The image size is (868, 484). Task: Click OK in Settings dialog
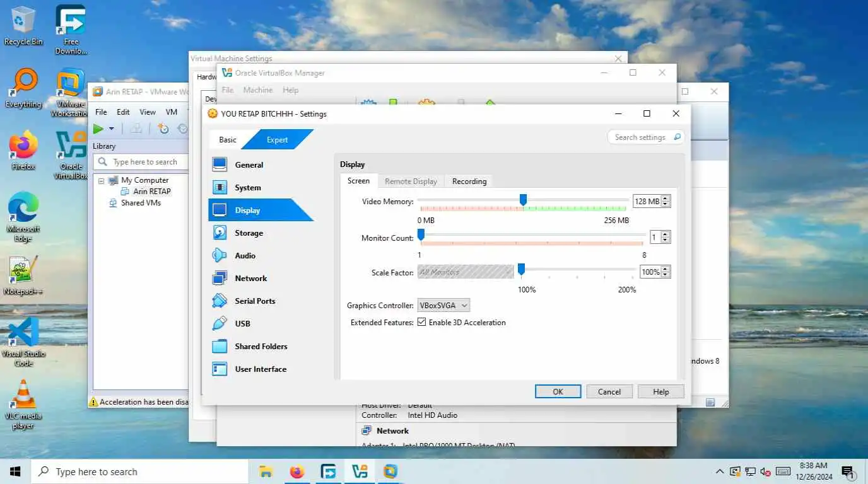coord(558,391)
